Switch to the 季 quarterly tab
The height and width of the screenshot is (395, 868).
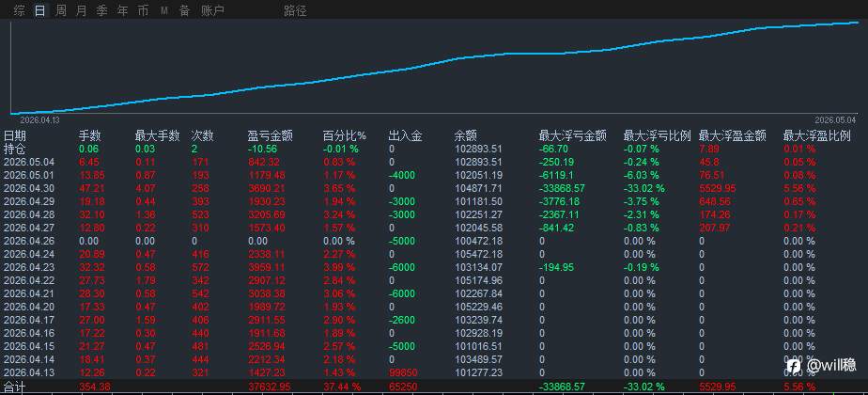tap(101, 10)
